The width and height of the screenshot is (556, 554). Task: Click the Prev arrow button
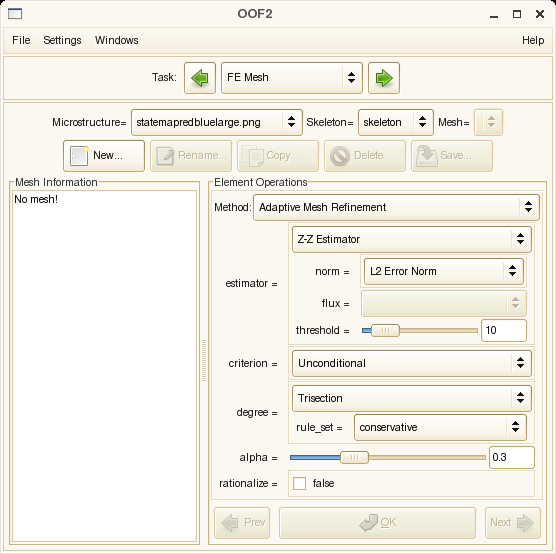click(242, 523)
